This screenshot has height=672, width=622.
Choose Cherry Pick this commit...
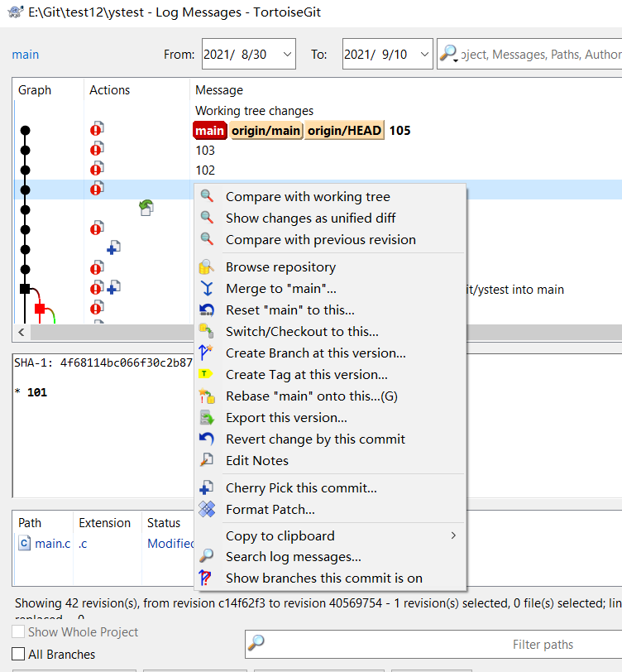[x=330, y=487]
